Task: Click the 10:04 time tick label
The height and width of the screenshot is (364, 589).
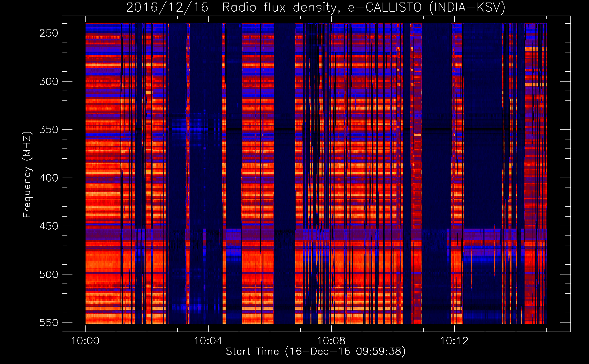Action: point(208,341)
